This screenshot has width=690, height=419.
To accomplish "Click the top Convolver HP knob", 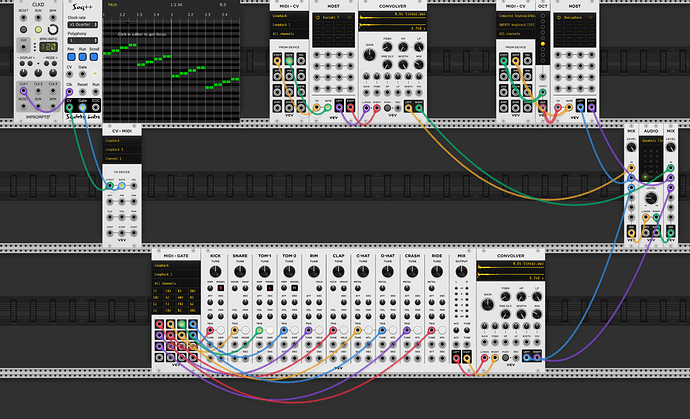I will coord(403,47).
